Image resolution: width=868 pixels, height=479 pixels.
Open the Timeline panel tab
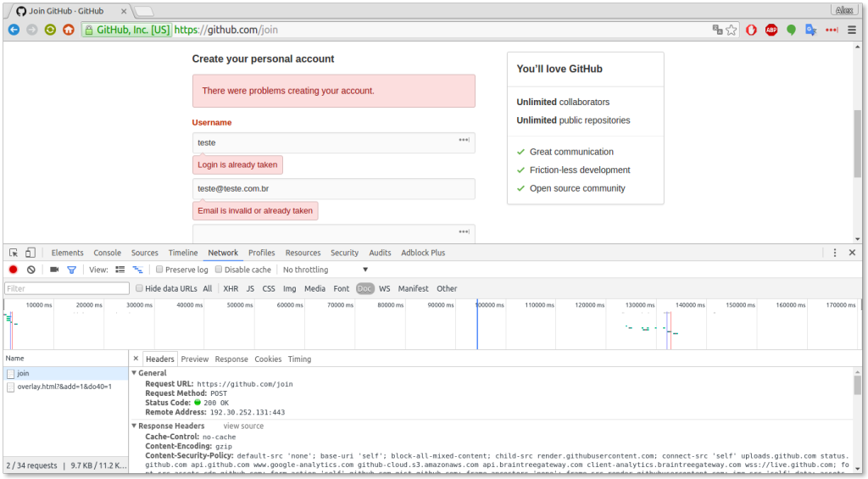click(x=183, y=253)
